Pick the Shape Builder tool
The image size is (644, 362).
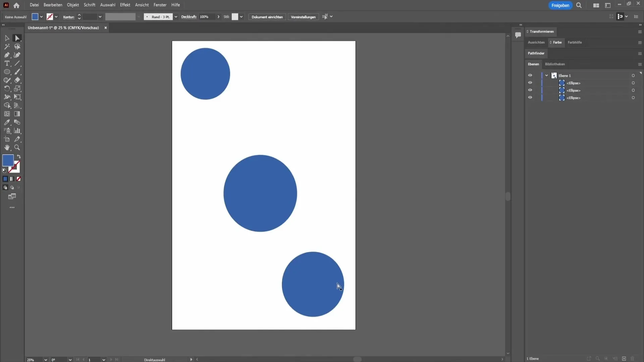pos(7,105)
